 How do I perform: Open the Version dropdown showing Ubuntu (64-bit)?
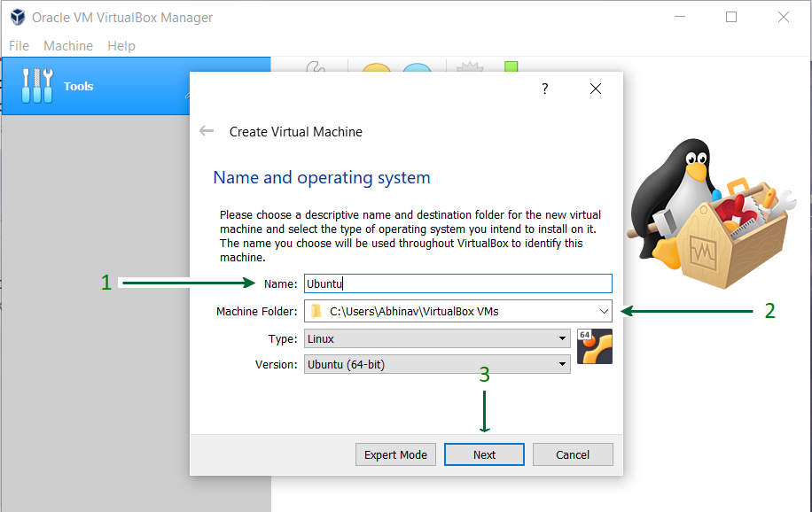437,364
